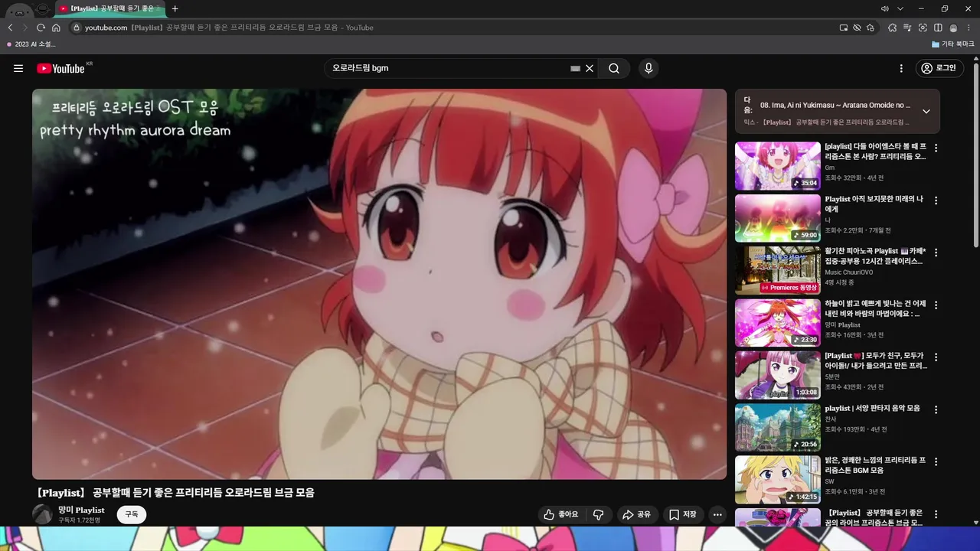
Task: Open the YouTube hamburger guide menu
Action: (x=18, y=68)
